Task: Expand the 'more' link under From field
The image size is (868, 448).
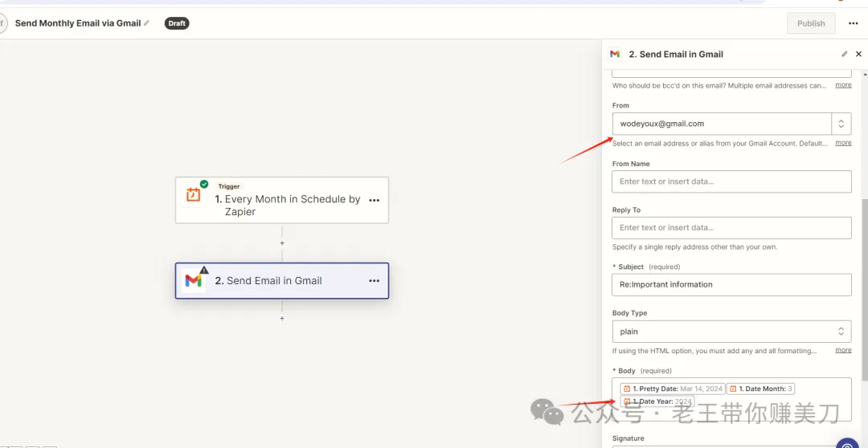Action: [x=843, y=143]
